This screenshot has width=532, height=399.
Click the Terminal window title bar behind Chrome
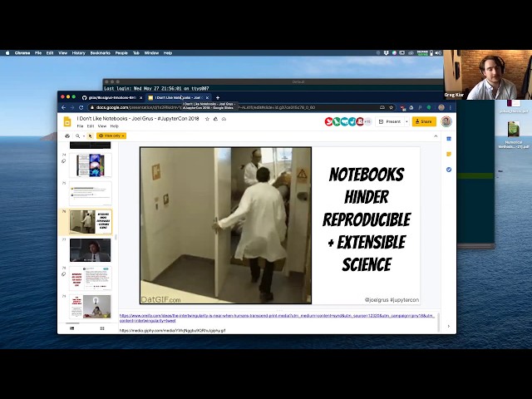pyautogui.click(x=273, y=81)
